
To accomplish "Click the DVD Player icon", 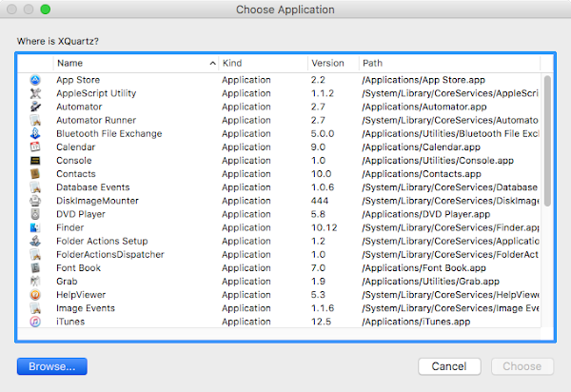I will [x=35, y=214].
